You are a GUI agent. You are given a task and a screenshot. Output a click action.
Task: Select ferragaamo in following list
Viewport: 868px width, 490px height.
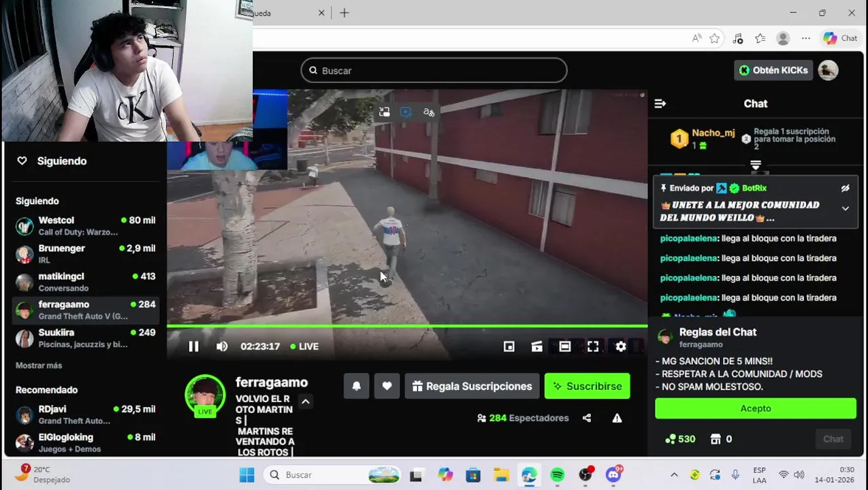point(86,310)
